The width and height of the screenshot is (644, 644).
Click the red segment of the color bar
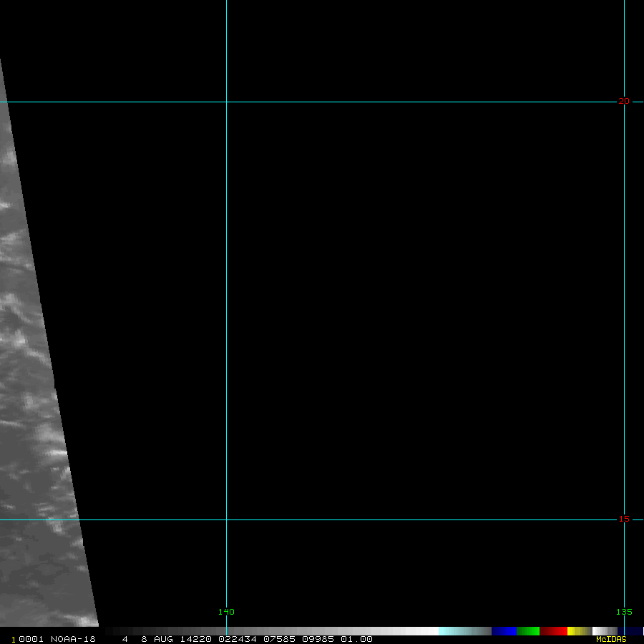pyautogui.click(x=553, y=631)
